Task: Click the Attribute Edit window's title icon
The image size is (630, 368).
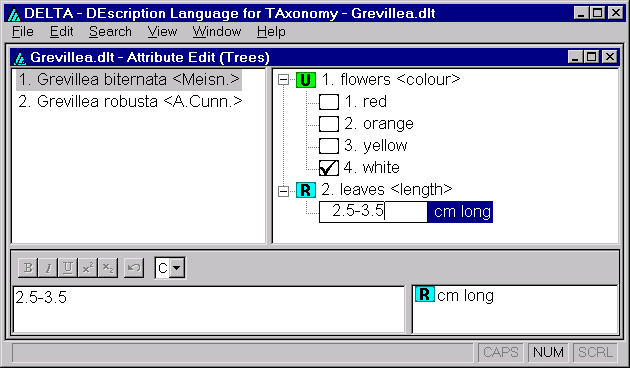Action: pos(20,58)
